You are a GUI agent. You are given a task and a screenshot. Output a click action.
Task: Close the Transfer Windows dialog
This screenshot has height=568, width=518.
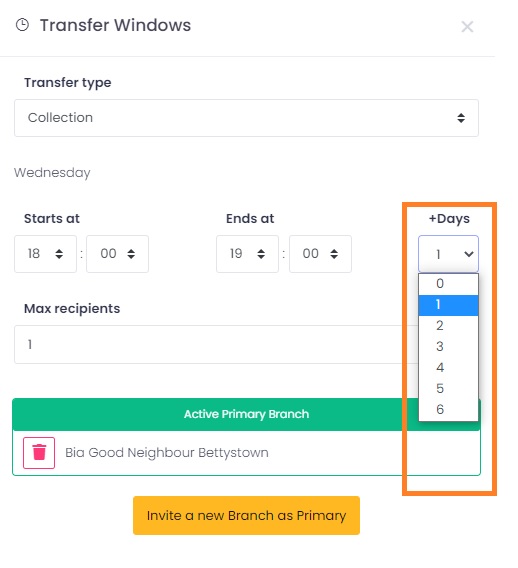[x=467, y=26]
